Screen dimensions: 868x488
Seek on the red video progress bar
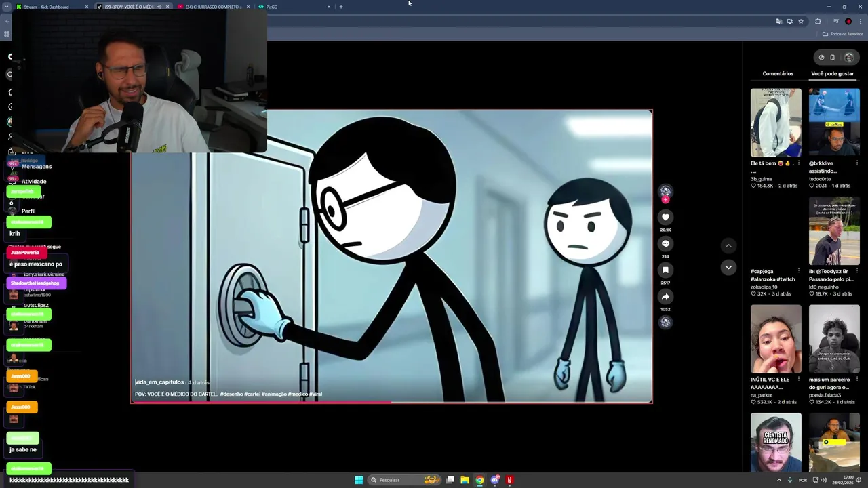tap(391, 403)
